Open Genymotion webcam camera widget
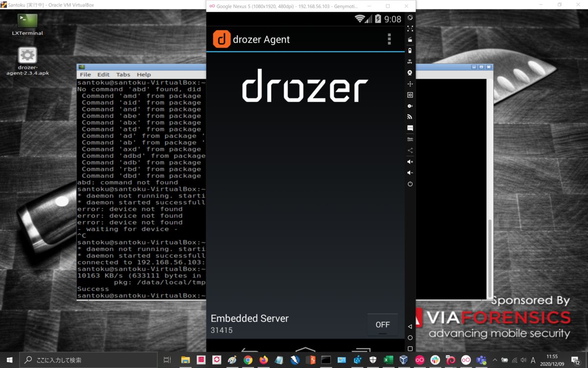This screenshot has width=588, height=368. point(410,73)
